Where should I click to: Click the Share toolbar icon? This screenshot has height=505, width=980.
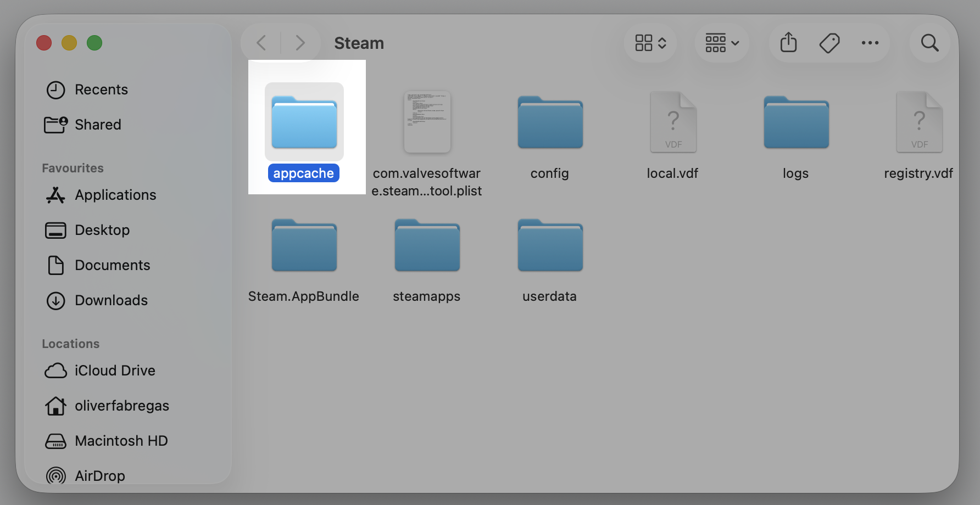[x=788, y=42]
